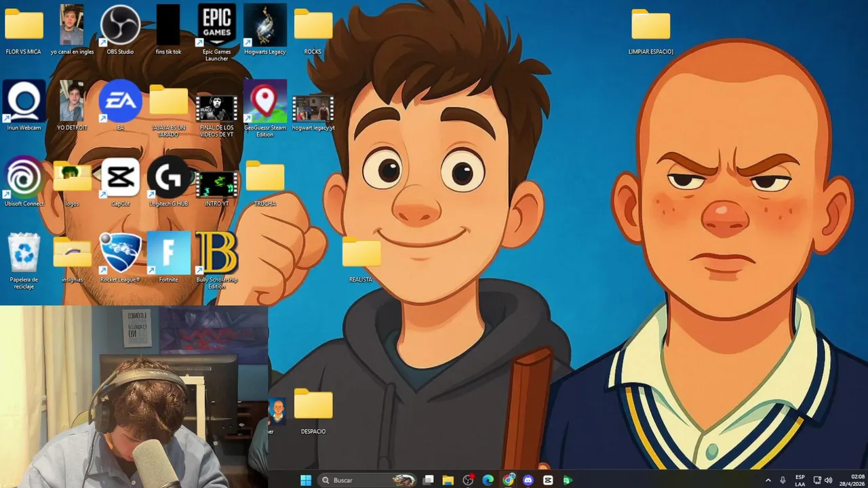868x488 pixels.
Task: Open the INTRO YT video file
Action: pos(216,188)
